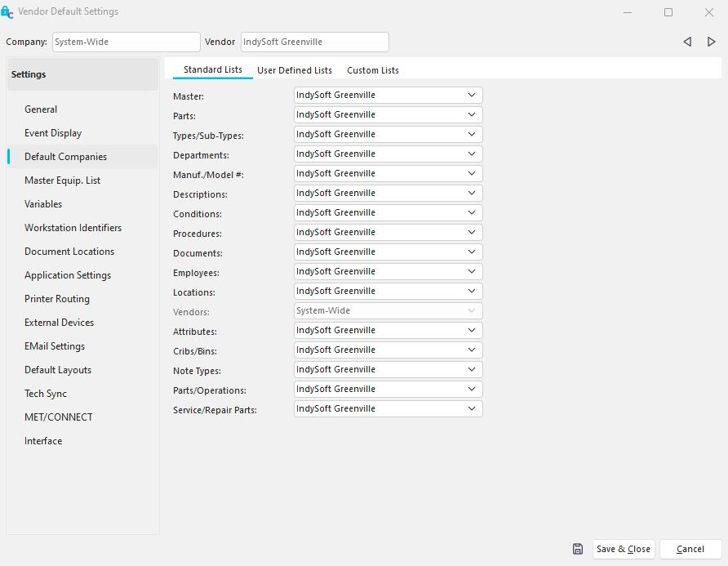Viewport: 728px width, 566px height.
Task: Expand the Service/Repair Parts dropdown
Action: point(471,408)
